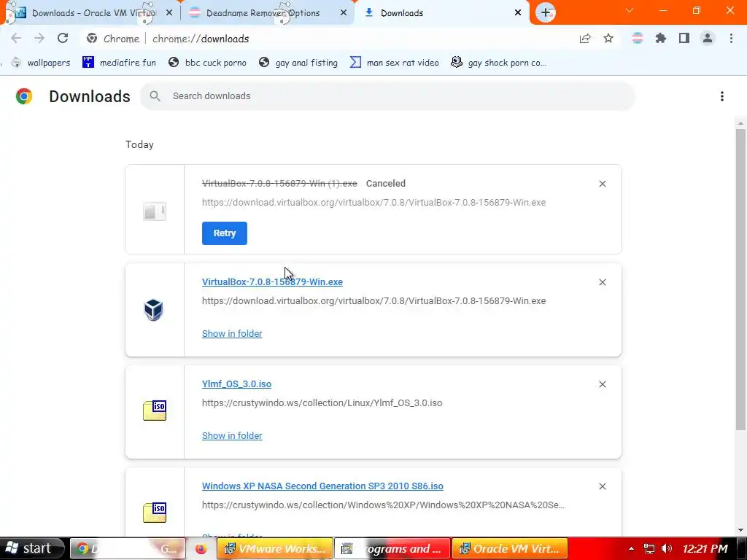Click the 12:21 PM taskbar clock

point(705,549)
